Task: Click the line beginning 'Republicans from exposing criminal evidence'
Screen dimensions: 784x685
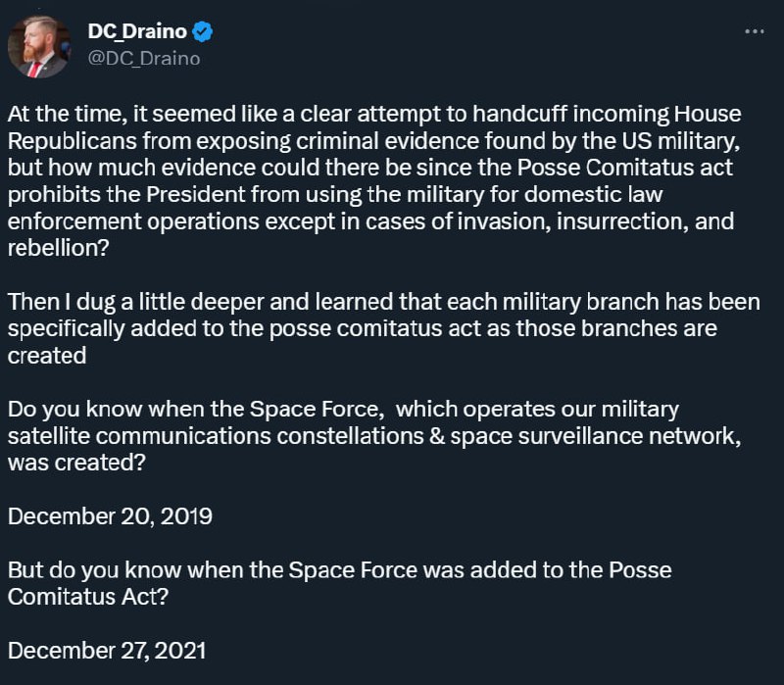Action: (x=374, y=141)
